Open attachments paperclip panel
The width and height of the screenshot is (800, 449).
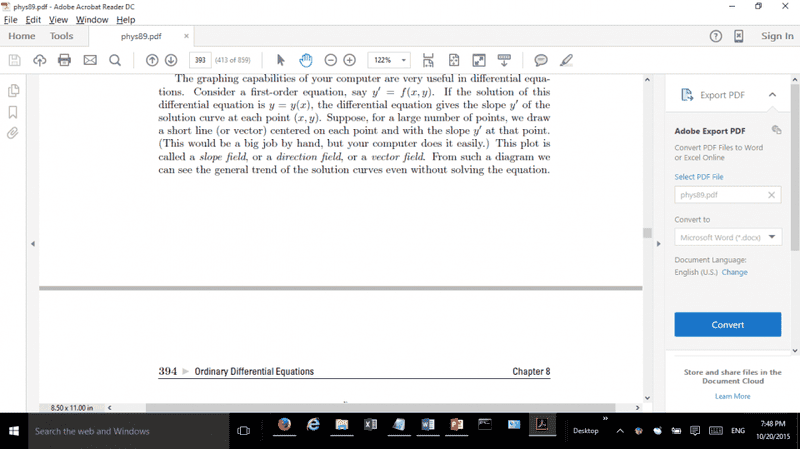[x=13, y=133]
